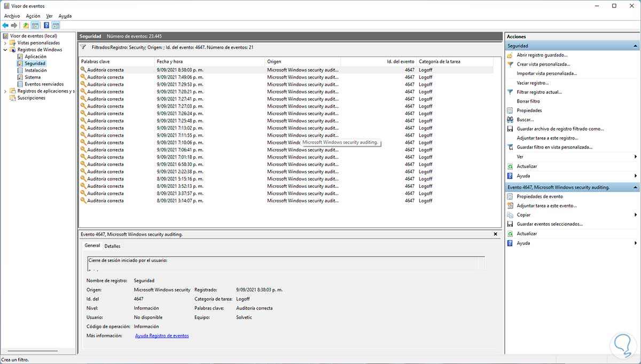
Task: Sort by Origen column header
Action: point(302,61)
